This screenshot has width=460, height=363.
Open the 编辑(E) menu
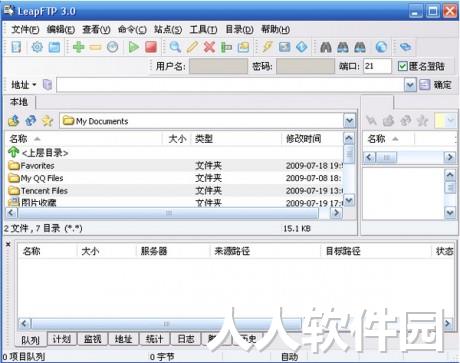[x=61, y=30]
